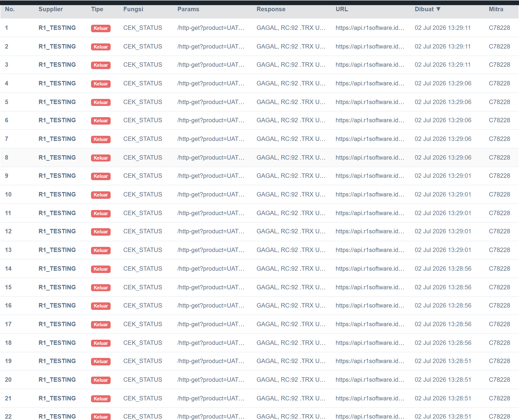
Task: Select R1_TESTING supplier in row 18
Action: click(57, 343)
